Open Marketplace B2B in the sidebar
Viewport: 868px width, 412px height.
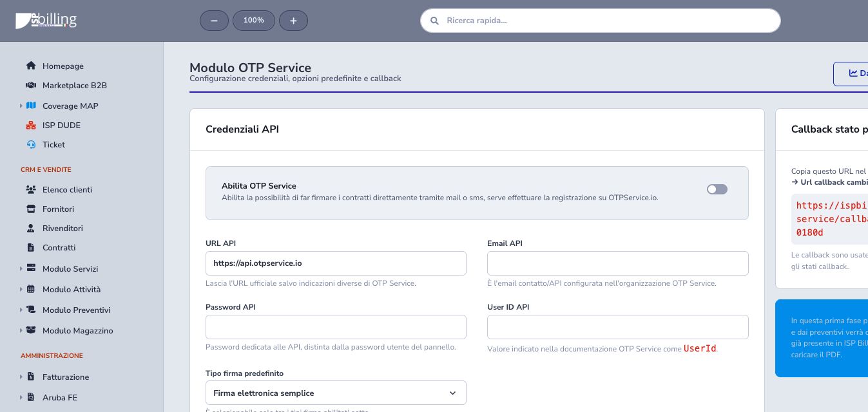pyautogui.click(x=75, y=85)
